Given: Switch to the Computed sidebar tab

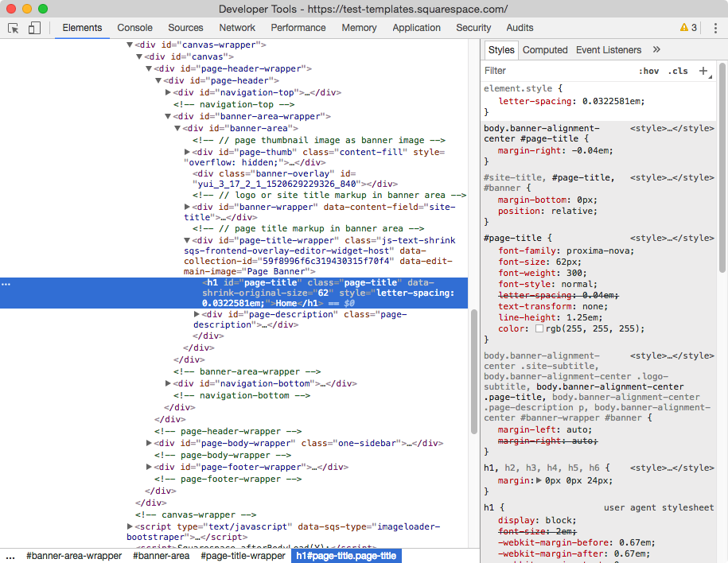Looking at the screenshot, I should (545, 50).
